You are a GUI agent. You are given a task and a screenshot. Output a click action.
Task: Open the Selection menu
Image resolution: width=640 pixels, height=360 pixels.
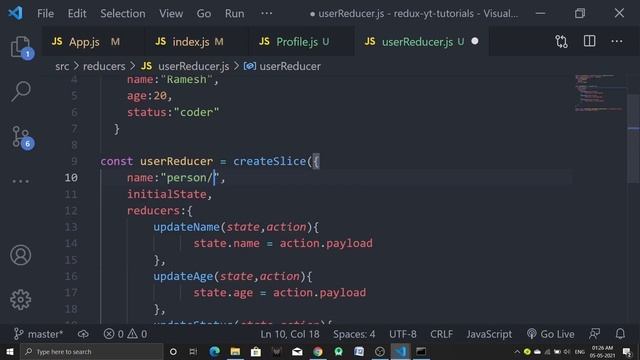click(x=123, y=13)
